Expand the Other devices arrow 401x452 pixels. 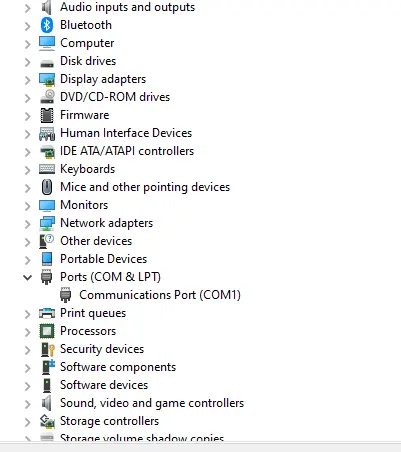(x=28, y=242)
